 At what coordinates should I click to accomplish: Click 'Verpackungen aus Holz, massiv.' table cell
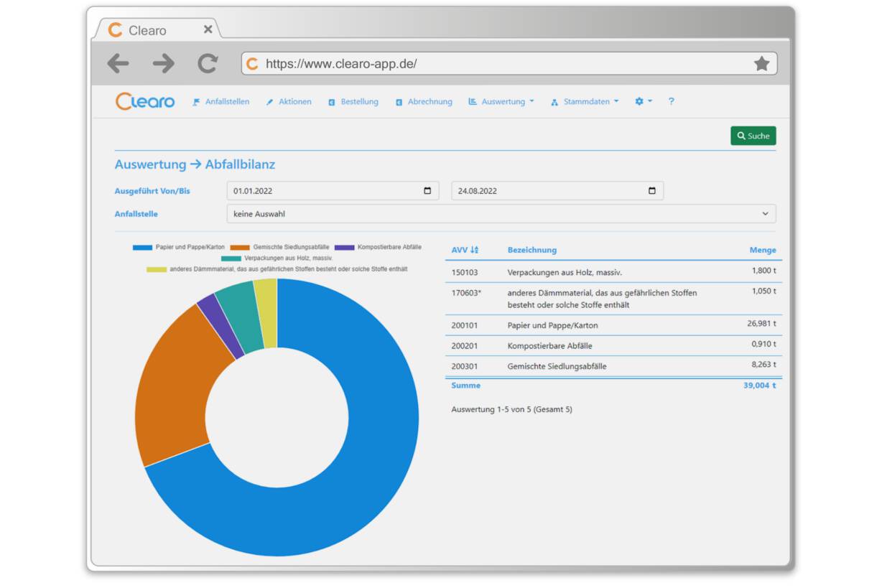click(565, 273)
